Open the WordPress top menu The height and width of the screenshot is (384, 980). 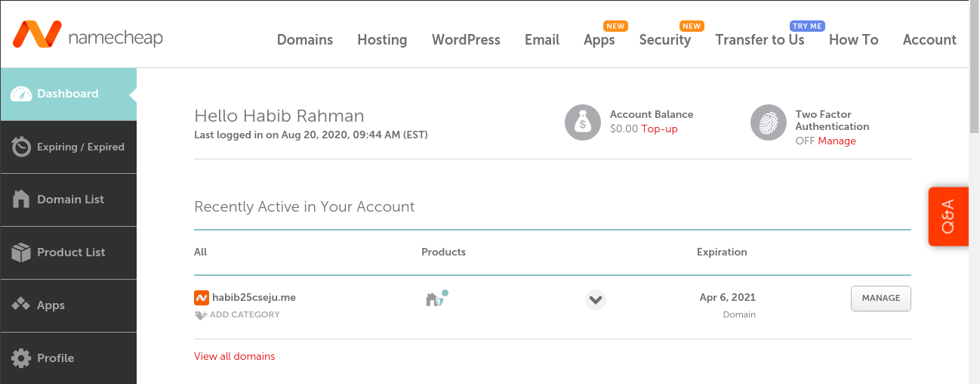[x=466, y=40]
